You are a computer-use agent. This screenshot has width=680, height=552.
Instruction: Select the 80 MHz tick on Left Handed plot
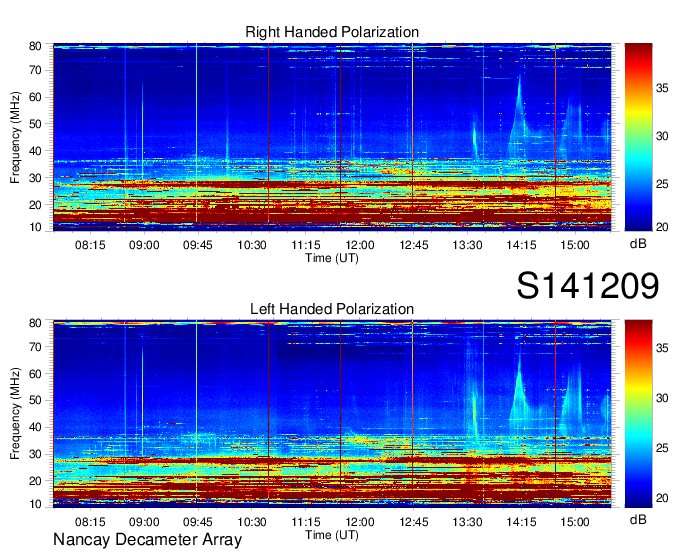coord(35,323)
